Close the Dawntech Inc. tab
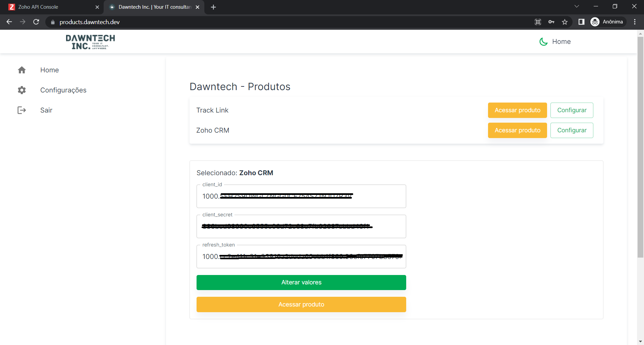Screen dimensions: 644x345 pos(198,7)
